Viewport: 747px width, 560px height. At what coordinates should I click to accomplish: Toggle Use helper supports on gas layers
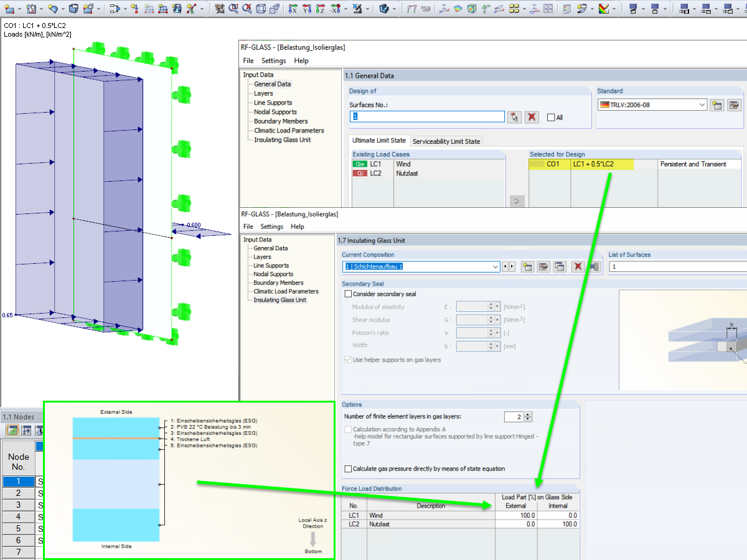[348, 360]
